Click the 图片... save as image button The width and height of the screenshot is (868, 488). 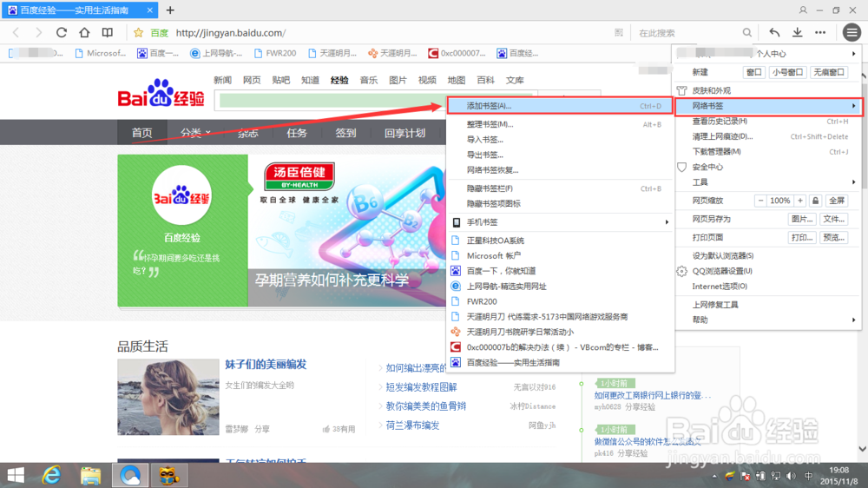point(802,219)
